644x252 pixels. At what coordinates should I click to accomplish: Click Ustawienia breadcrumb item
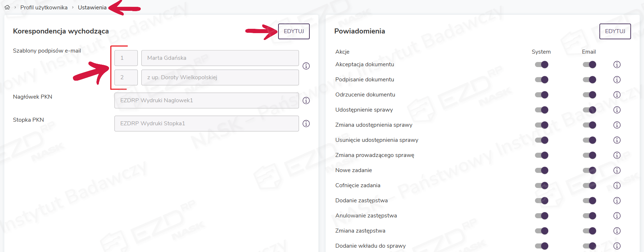[x=92, y=7]
